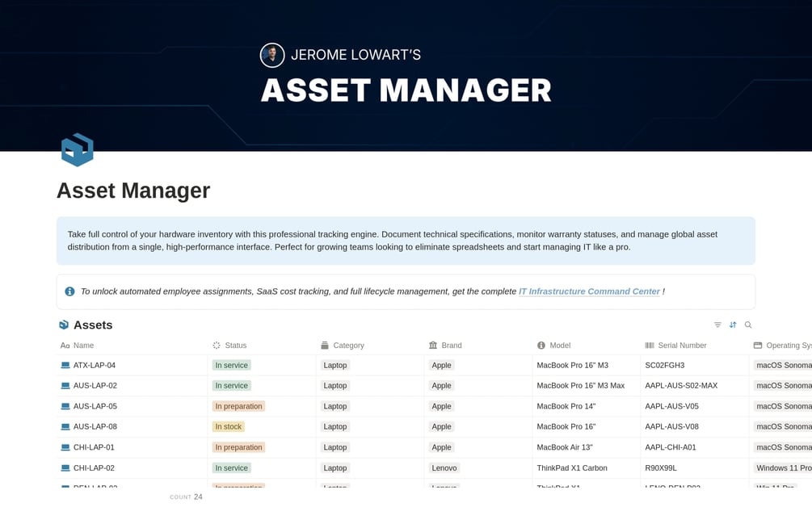Click the Asset Manager page title
Screen dimensions: 812x507
pyautogui.click(x=133, y=191)
